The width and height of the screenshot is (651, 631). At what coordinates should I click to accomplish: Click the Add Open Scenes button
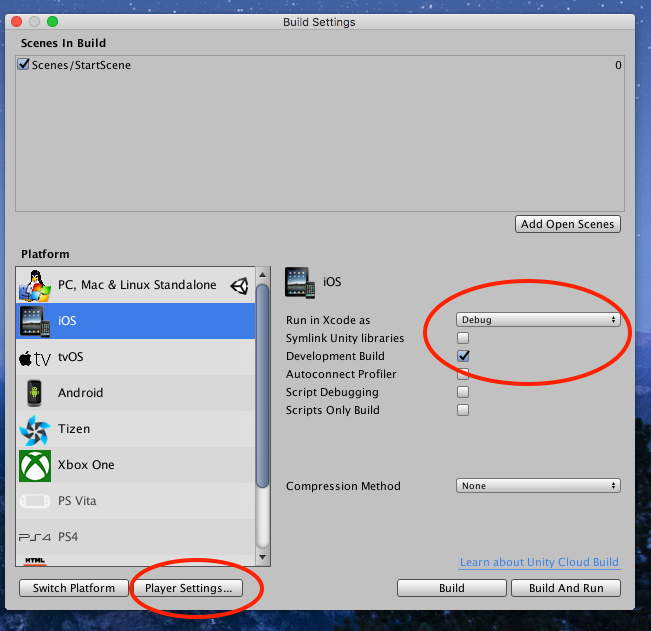[x=568, y=224]
